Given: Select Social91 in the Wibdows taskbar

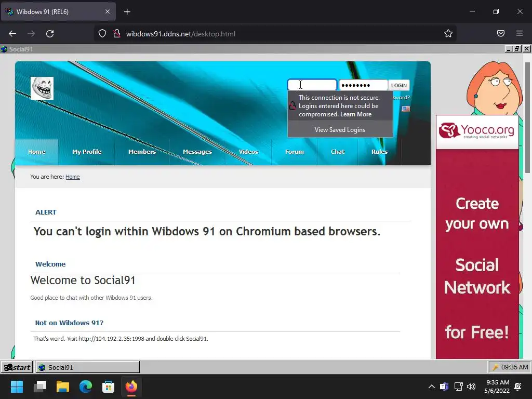Looking at the screenshot, I should [x=87, y=367].
